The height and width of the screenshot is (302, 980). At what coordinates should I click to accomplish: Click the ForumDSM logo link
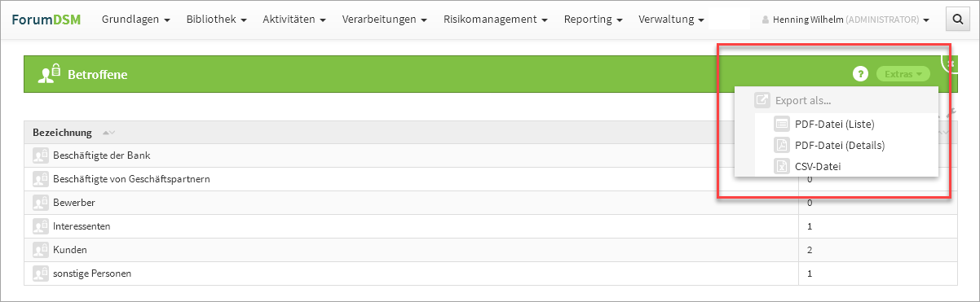46,19
